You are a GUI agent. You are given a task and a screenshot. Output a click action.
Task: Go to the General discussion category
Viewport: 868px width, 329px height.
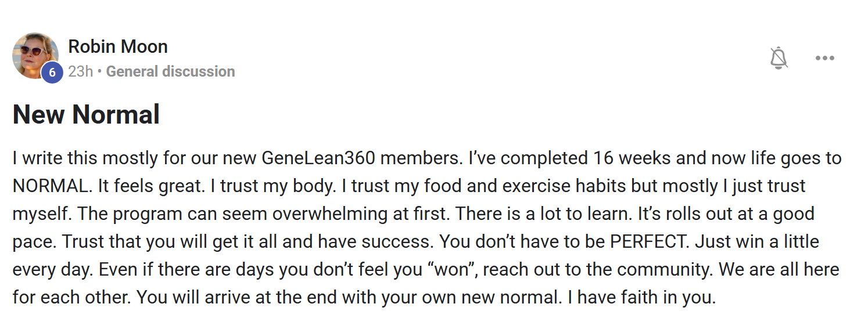[170, 72]
